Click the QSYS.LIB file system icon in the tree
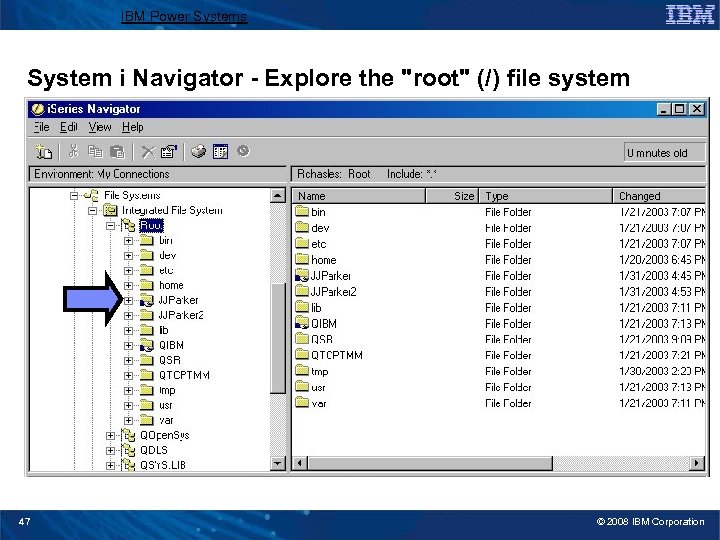This screenshot has height=540, width=720. [128, 465]
